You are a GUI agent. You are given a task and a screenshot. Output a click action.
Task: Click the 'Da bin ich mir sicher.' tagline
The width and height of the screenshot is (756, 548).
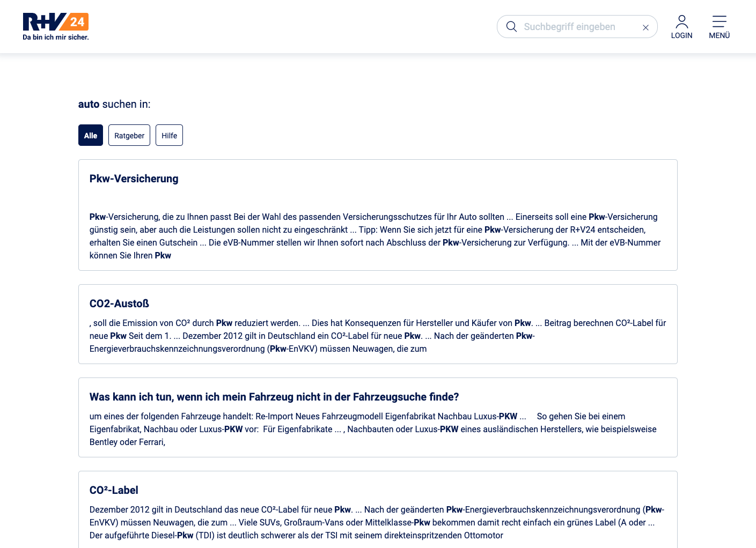coord(56,38)
